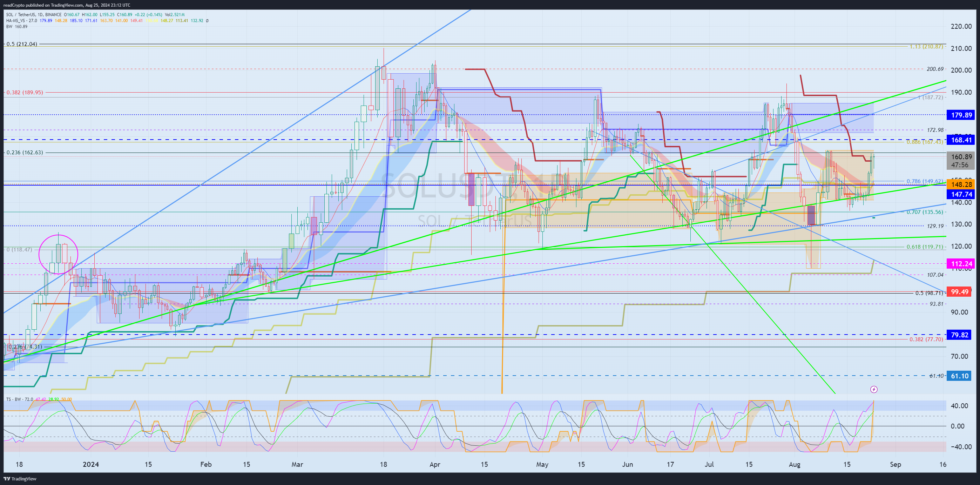
Task: Click the orange 148.28 price label
Action: (x=961, y=184)
